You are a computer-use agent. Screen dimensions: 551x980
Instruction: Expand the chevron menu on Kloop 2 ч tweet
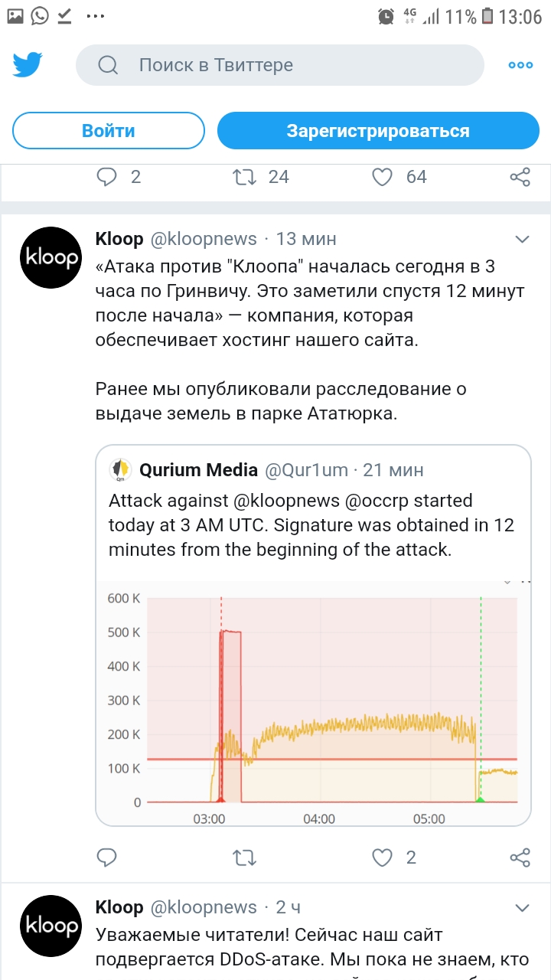point(522,908)
